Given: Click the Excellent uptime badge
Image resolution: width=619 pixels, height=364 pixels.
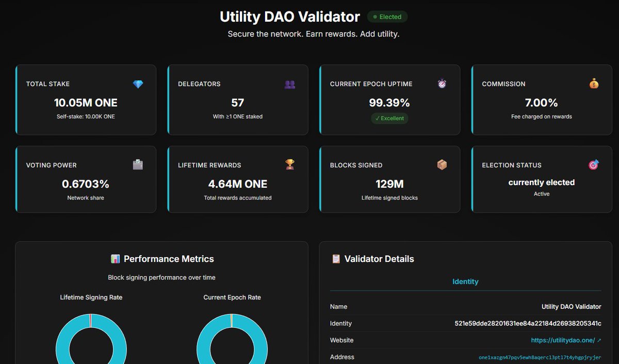Looking at the screenshot, I should click(389, 119).
